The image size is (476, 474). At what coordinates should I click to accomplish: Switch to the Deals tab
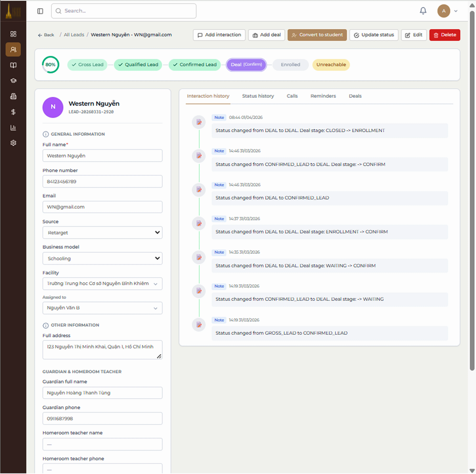point(355,96)
